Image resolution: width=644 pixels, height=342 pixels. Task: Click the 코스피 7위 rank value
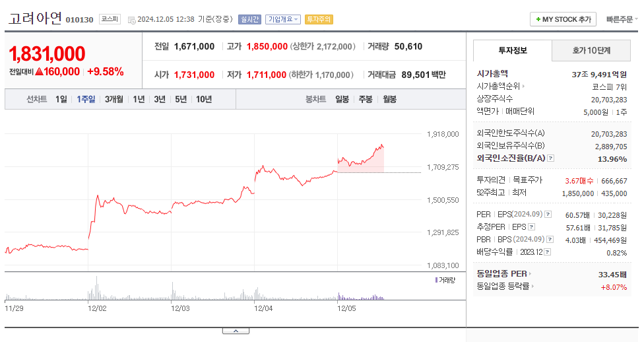tap(610, 87)
